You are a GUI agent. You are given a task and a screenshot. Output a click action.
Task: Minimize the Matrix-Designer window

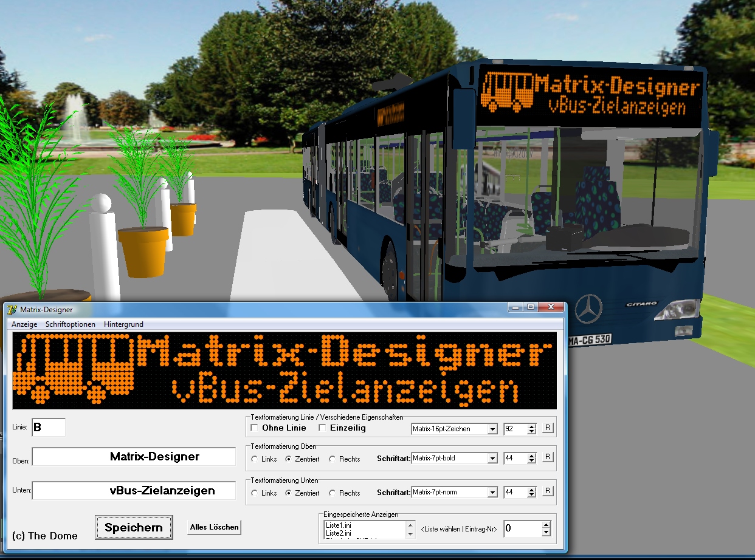click(x=516, y=307)
